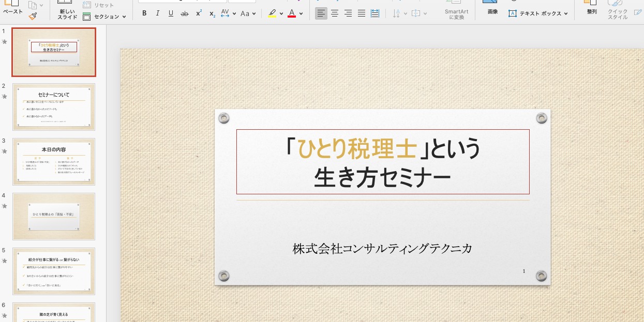Select the format painter brush icon
Image resolution: width=644 pixels, height=322 pixels.
coord(33,17)
